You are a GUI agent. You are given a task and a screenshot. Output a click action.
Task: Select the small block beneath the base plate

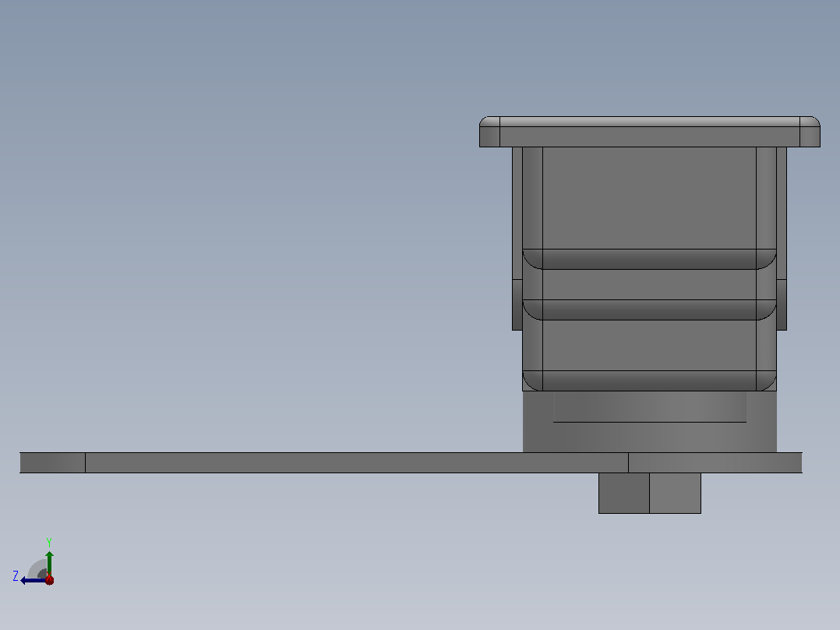click(x=649, y=494)
